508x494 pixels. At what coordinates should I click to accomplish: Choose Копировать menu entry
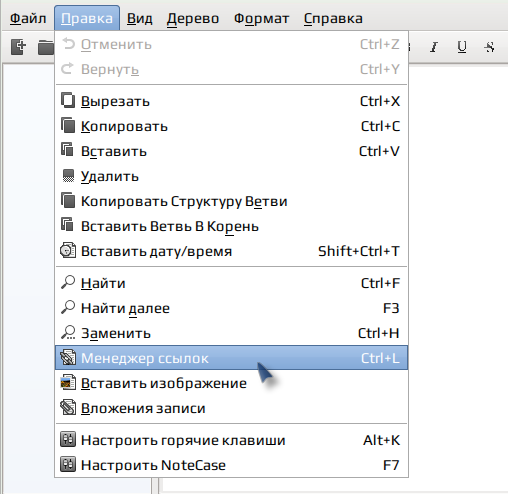[231, 126]
